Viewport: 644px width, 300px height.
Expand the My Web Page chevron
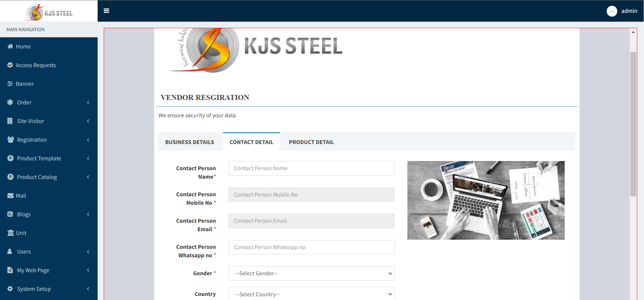click(88, 270)
